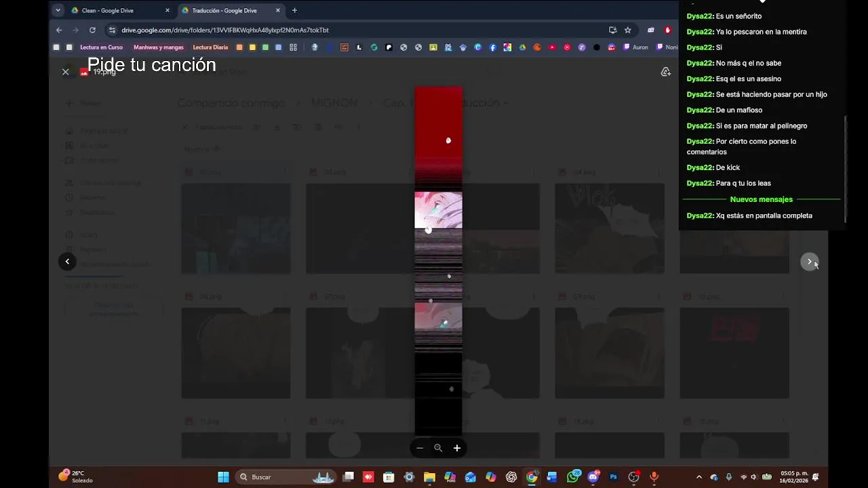868x488 pixels.
Task: Click chat message 'Ya lo pescaron en la mentira'
Action: [x=761, y=32]
